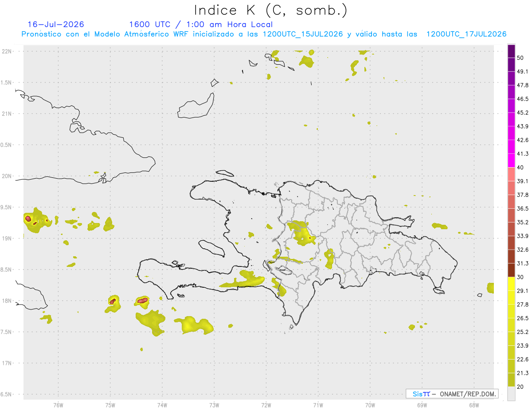The width and height of the screenshot is (532, 411).
Task: Click the legend value '29.1'
Action: click(523, 290)
